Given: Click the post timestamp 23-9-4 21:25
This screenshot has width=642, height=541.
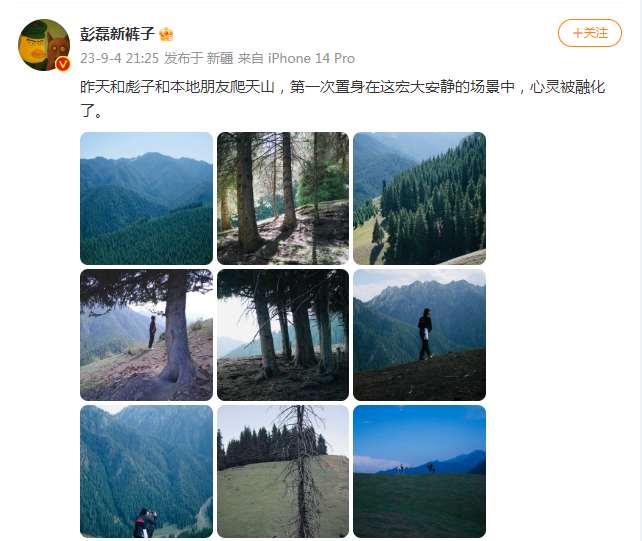Looking at the screenshot, I should (119, 58).
